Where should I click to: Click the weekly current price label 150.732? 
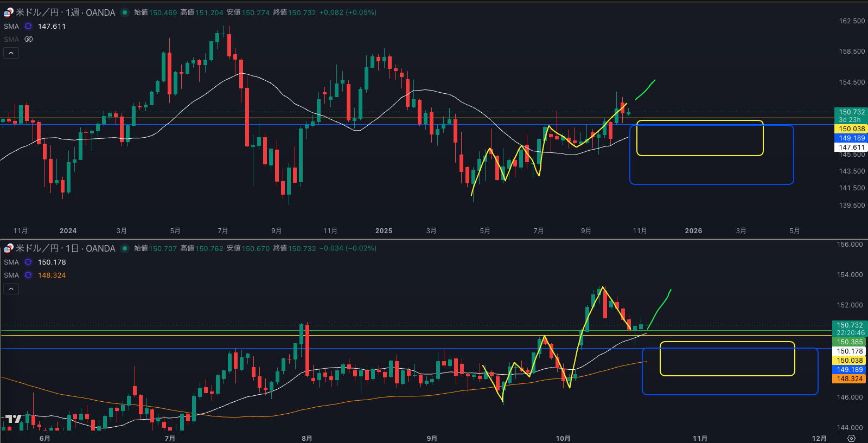click(851, 112)
